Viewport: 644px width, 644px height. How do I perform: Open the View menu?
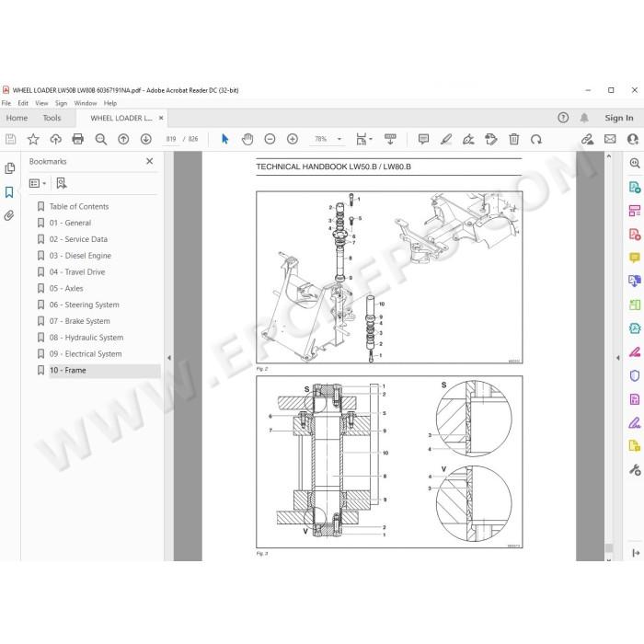41,103
